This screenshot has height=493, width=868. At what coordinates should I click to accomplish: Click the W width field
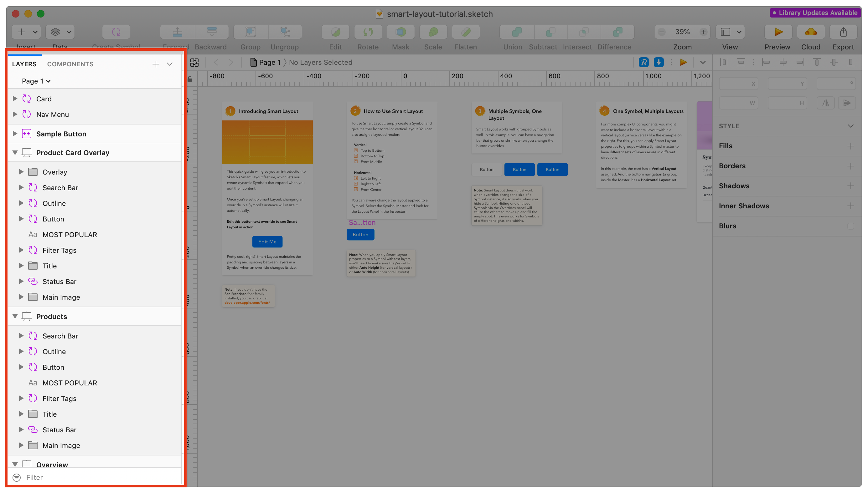point(738,103)
